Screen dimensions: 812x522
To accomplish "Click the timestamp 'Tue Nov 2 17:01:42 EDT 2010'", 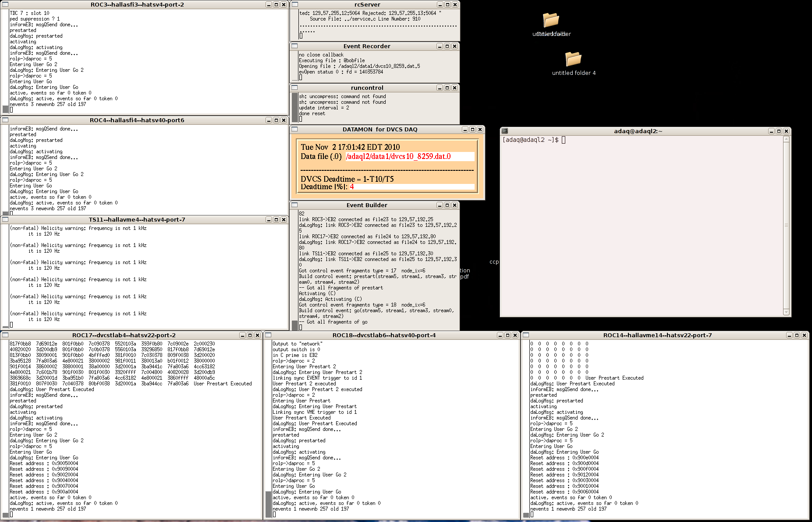I will (x=350, y=147).
